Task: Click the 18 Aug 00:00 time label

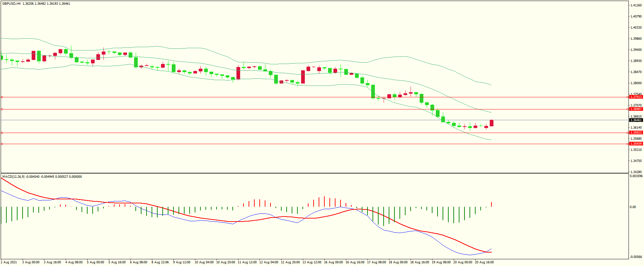Action: tap(398, 262)
